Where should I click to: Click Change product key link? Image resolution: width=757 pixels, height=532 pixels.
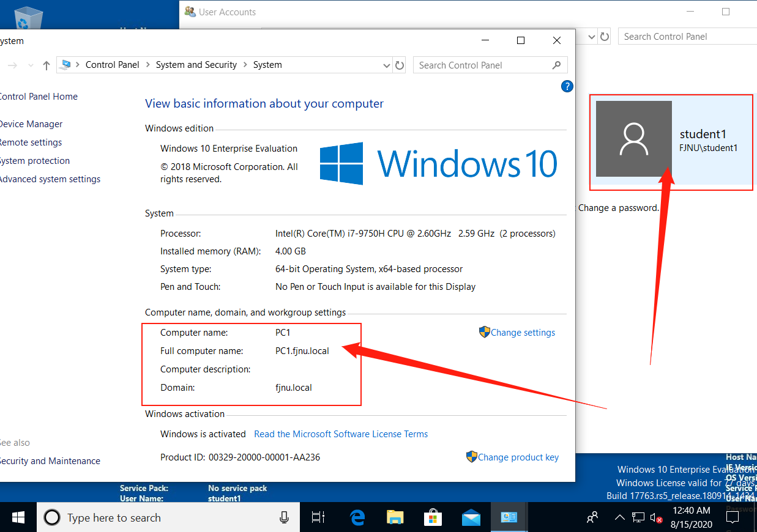point(512,457)
